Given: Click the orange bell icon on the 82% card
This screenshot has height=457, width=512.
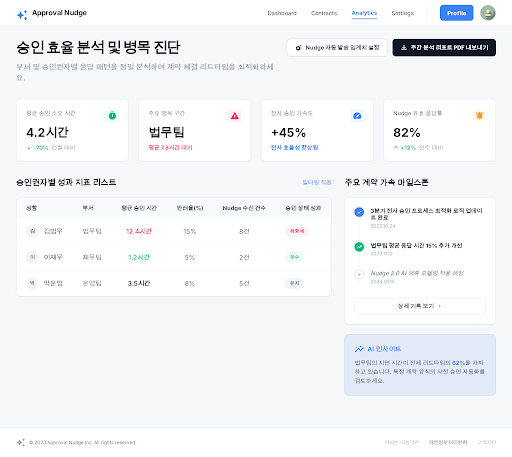Looking at the screenshot, I should pyautogui.click(x=479, y=116).
